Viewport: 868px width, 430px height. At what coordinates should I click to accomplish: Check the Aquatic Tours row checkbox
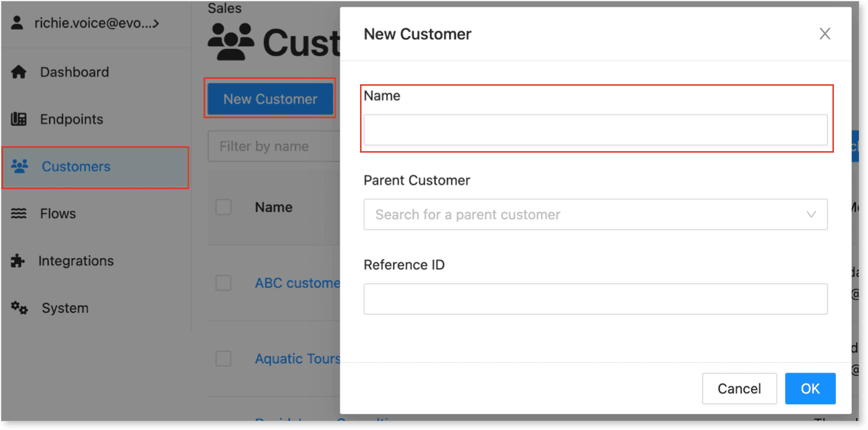(x=223, y=358)
